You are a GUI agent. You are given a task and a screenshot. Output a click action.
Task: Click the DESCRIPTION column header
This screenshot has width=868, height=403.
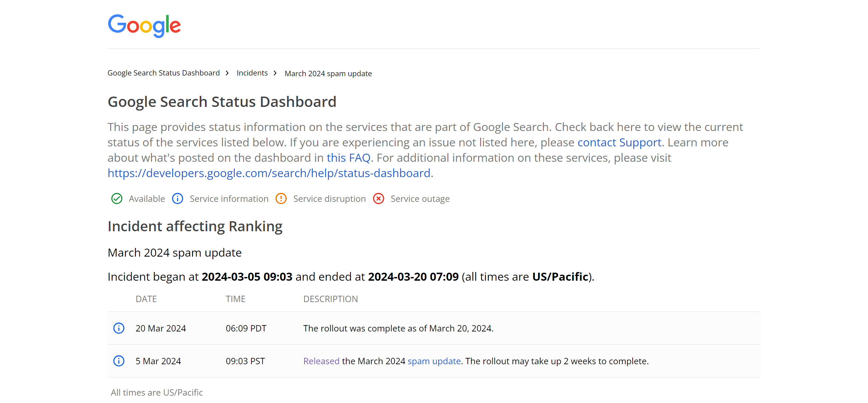point(331,299)
